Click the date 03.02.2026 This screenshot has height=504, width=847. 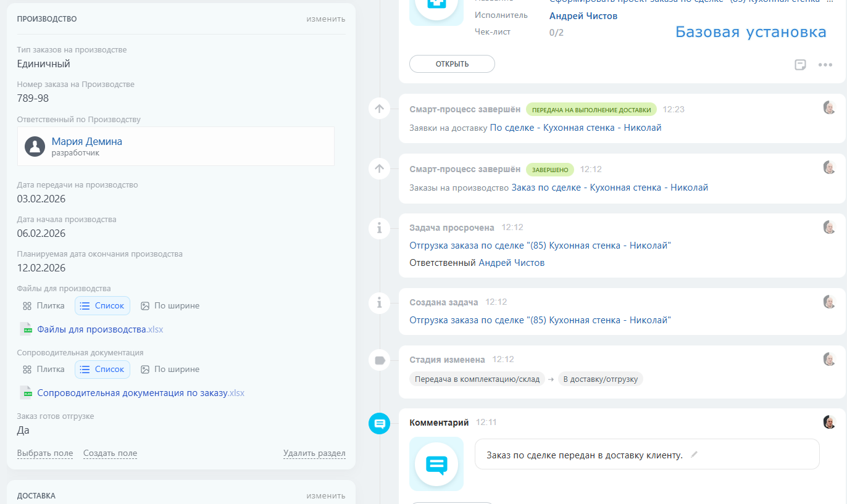coord(41,199)
